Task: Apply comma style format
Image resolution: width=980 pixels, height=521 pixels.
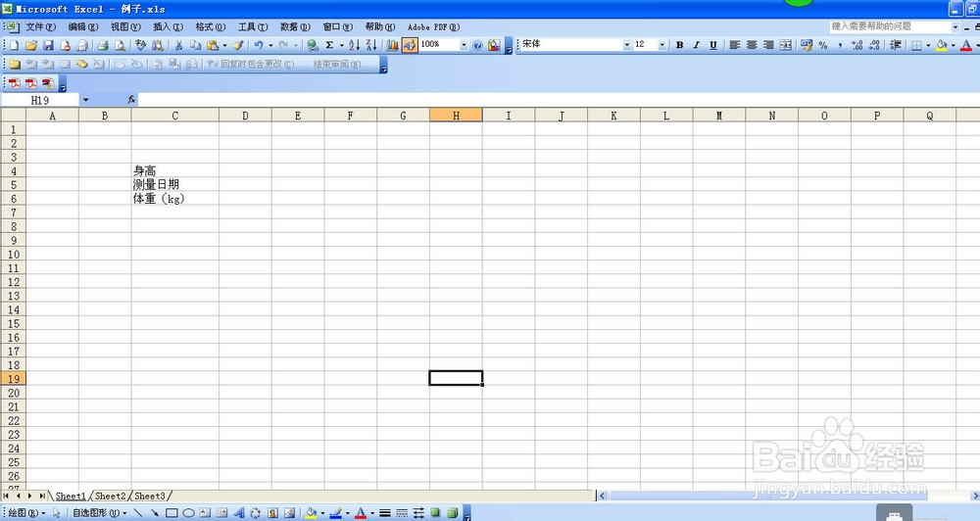Action: tap(840, 45)
